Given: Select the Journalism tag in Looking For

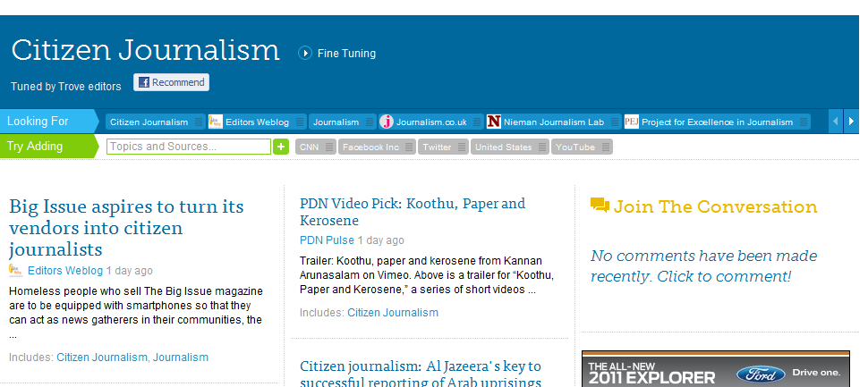Looking at the screenshot, I should pos(336,122).
